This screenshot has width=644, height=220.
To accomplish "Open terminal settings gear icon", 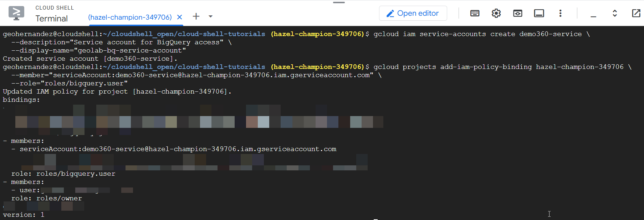I will [x=496, y=13].
